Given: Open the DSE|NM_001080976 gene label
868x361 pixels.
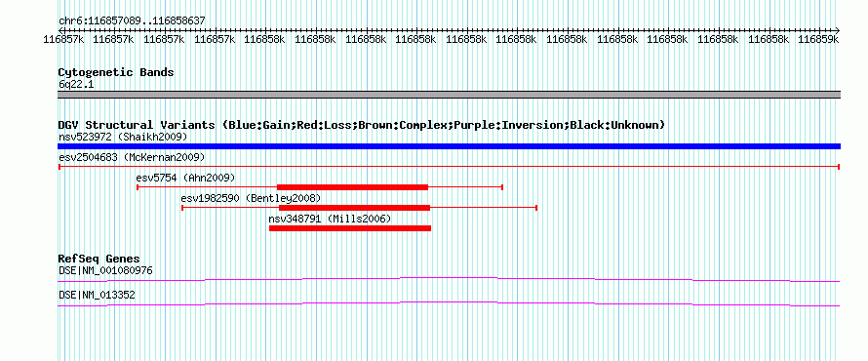Looking at the screenshot, I should tap(105, 271).
